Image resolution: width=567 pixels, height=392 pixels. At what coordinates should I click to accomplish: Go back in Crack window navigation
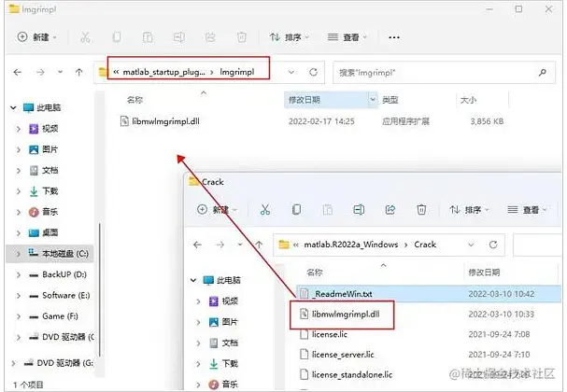coord(197,245)
